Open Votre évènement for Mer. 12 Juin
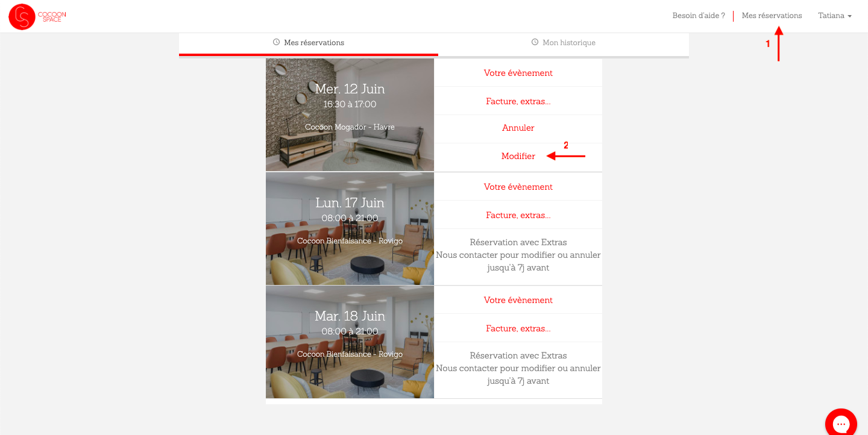The width and height of the screenshot is (868, 435). pos(518,73)
